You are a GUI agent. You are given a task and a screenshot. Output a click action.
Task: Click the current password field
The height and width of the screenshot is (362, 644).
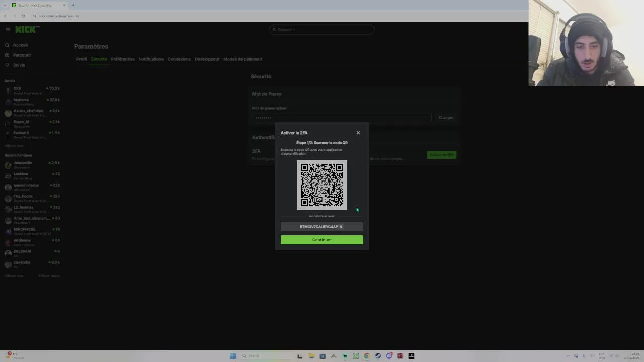(342, 118)
